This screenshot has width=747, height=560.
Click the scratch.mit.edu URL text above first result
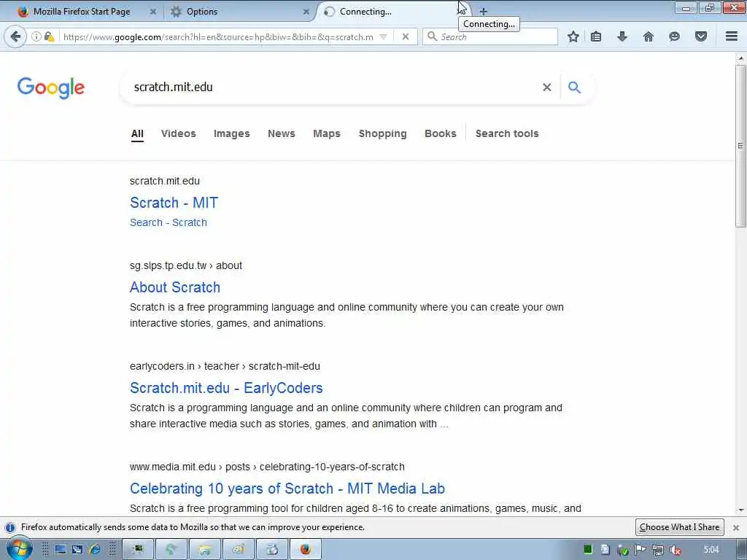[165, 181]
